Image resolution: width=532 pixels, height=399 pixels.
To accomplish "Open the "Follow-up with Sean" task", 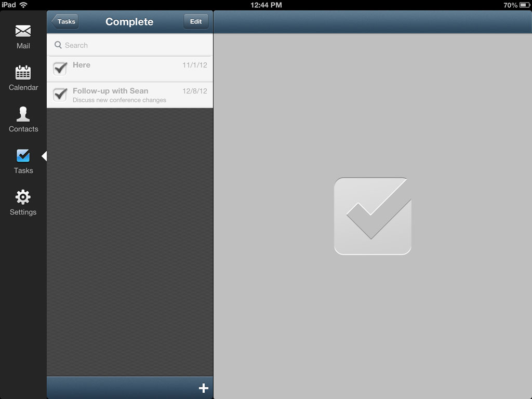I will (130, 95).
